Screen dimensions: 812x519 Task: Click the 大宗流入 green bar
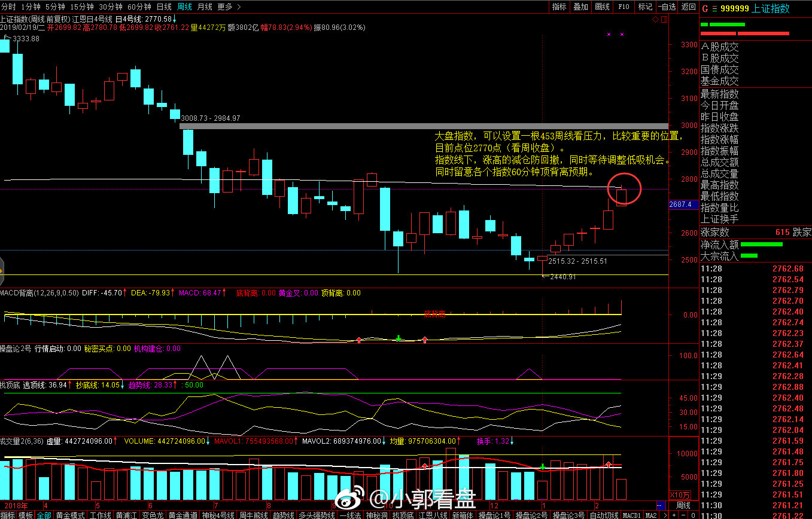749,256
